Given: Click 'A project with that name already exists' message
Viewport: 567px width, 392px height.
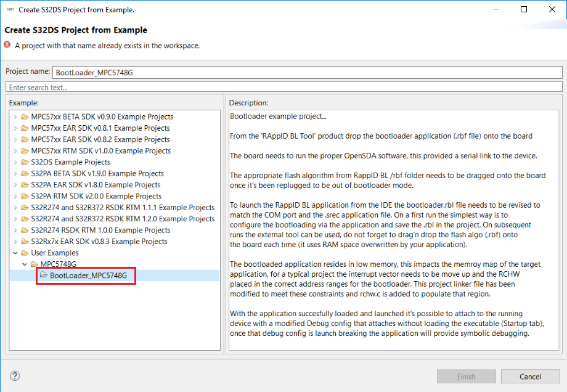Looking at the screenshot, I should pos(107,46).
